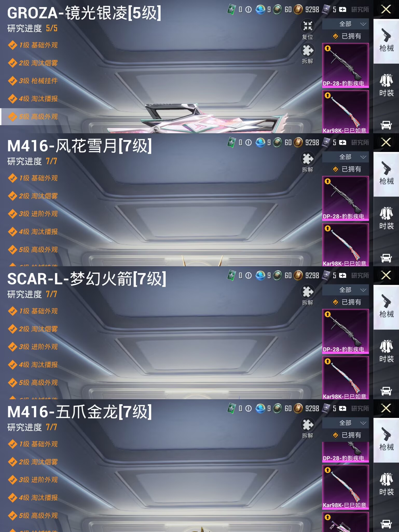
Task: Close the M416-五爪金龙 research screen
Action: point(386,408)
